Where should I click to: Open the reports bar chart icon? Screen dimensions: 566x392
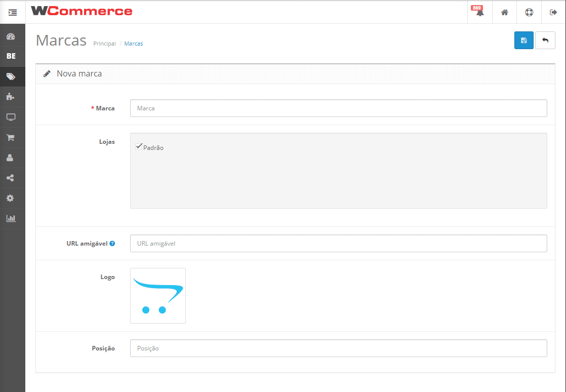(11, 218)
